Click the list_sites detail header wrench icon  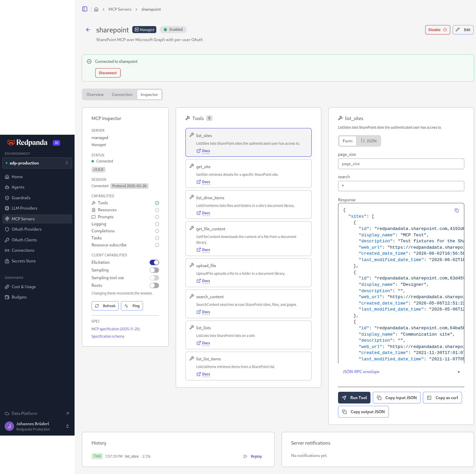(x=340, y=118)
